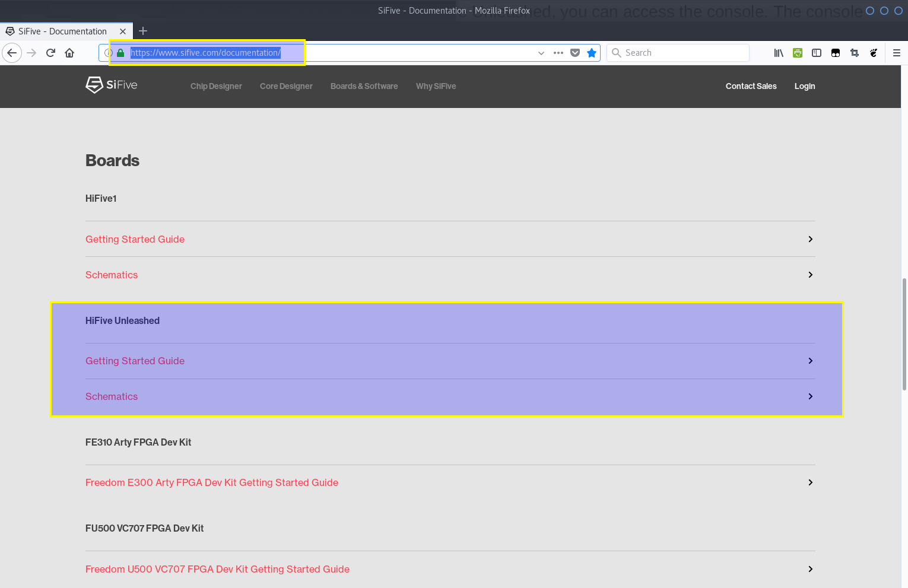This screenshot has width=908, height=588.
Task: Open the Library bookshelf menu
Action: pyautogui.click(x=779, y=53)
